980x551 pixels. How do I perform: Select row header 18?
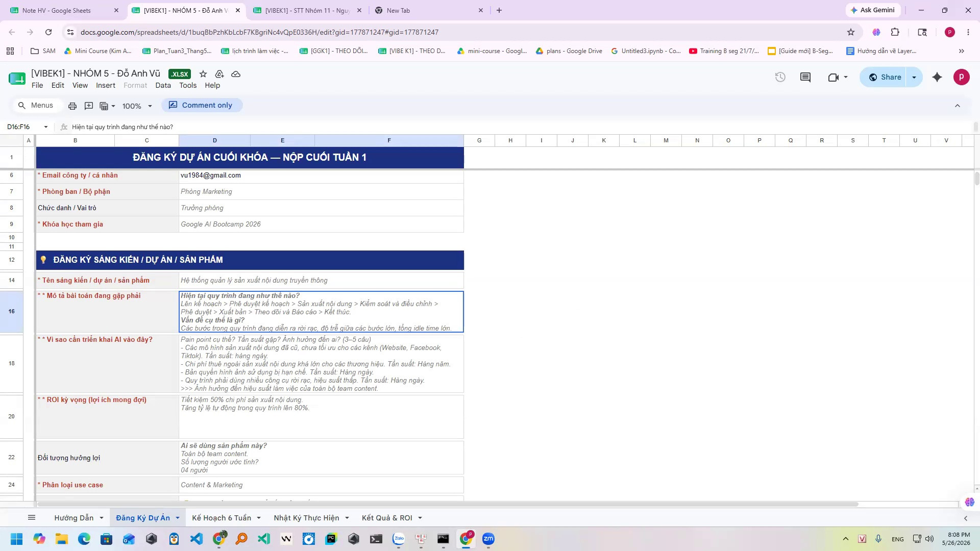click(12, 363)
